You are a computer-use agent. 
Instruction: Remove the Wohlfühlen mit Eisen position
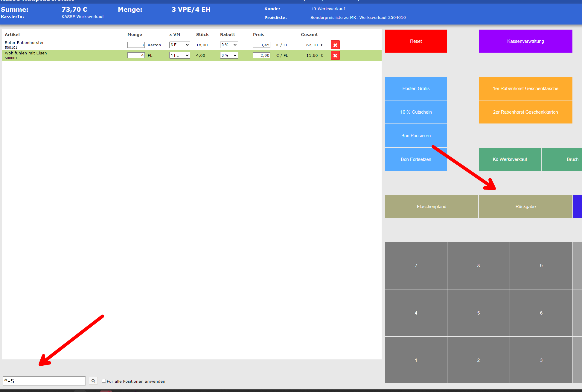tap(335, 56)
